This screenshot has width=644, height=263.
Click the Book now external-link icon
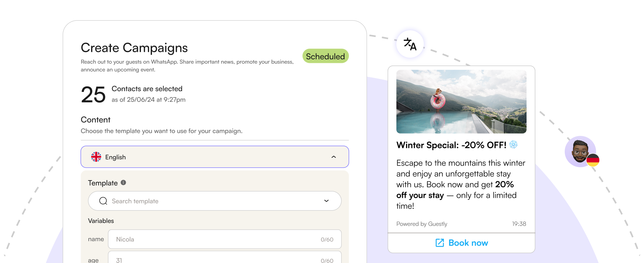point(440,243)
